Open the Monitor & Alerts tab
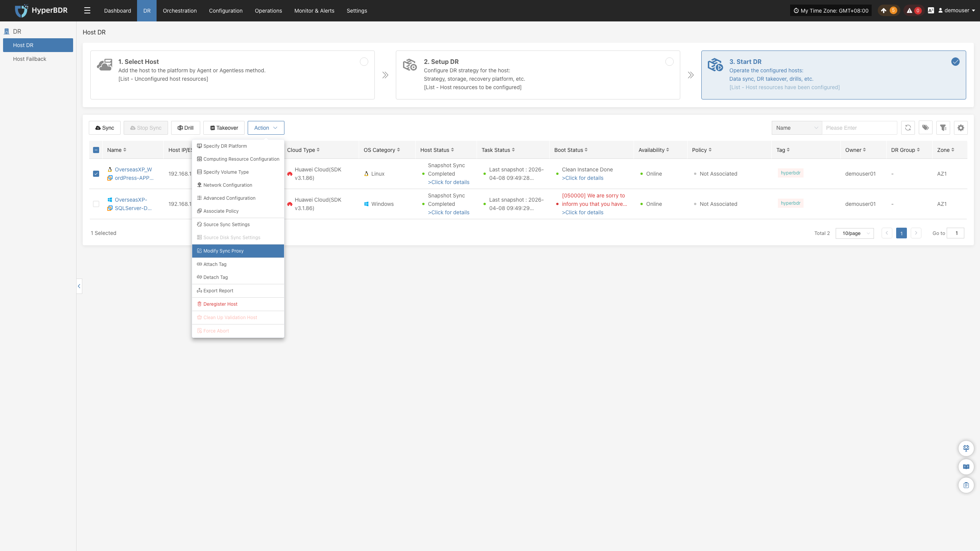980x551 pixels. tap(314, 11)
